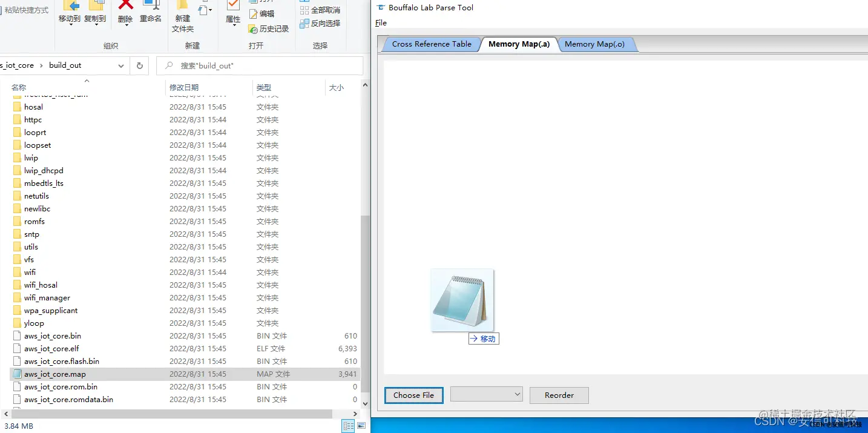Viewport: 868px width, 433px height.
Task: Click the Choose File button
Action: [414, 395]
